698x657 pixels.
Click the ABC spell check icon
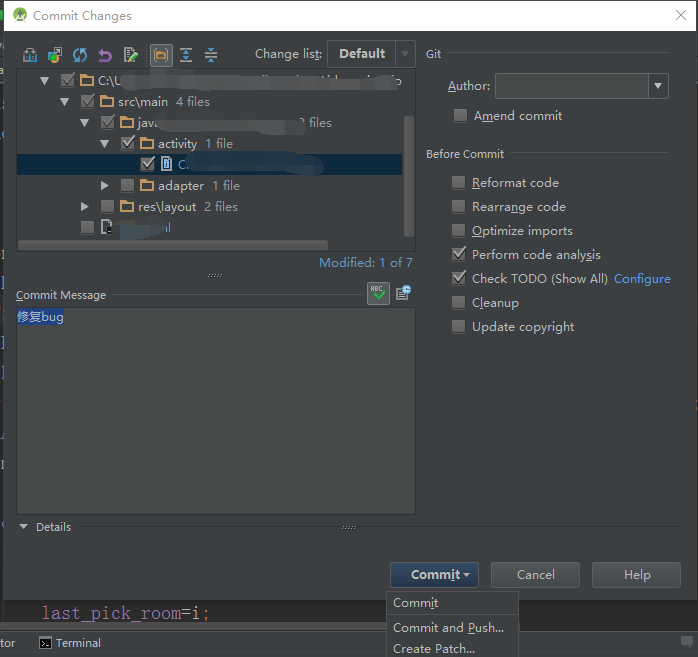point(378,293)
